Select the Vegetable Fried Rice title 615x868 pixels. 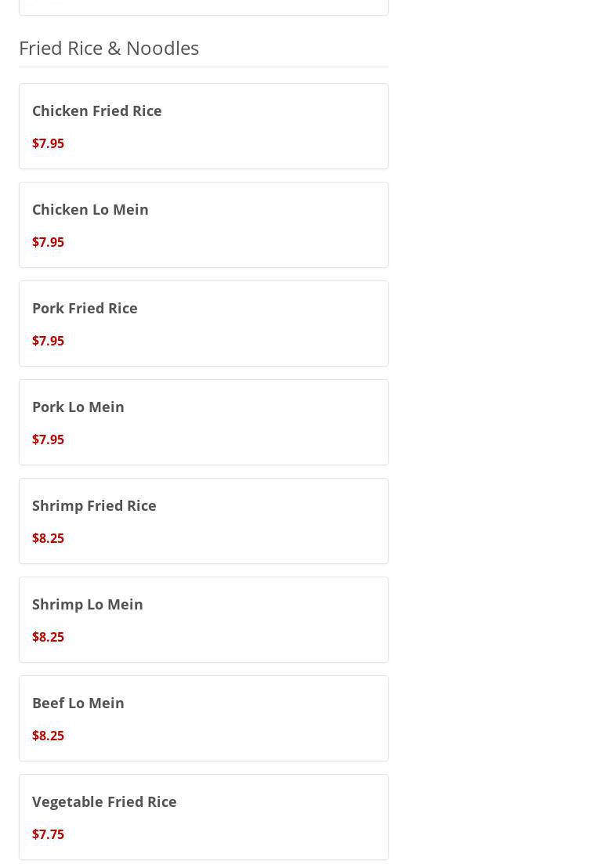[104, 801]
